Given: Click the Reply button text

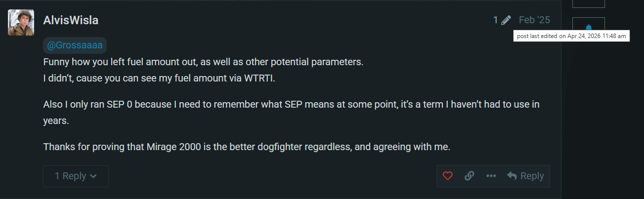Looking at the screenshot, I should pyautogui.click(x=532, y=176).
